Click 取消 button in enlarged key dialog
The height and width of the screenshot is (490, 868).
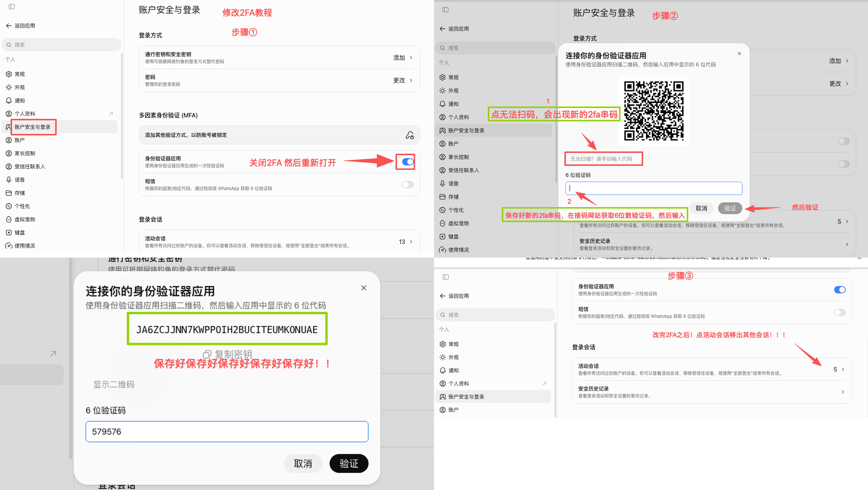(x=303, y=464)
